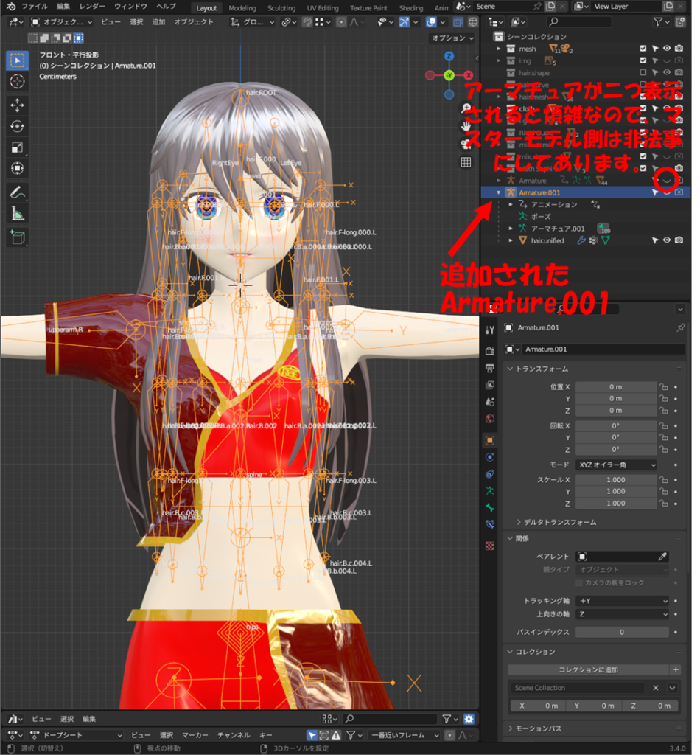Screen dimensions: 700x755
Task: Select the Annotate pencil tool
Action: 18,192
